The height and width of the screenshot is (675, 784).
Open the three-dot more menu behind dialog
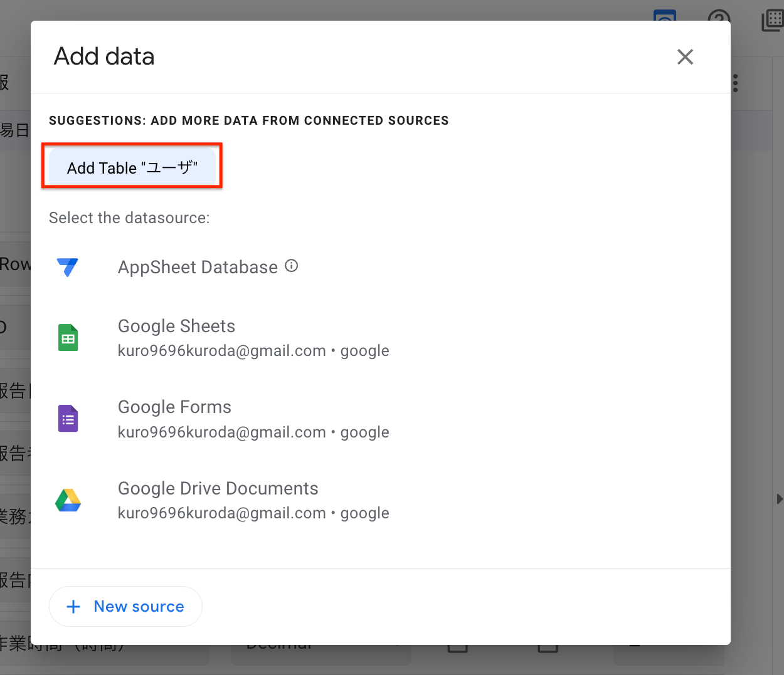736,83
